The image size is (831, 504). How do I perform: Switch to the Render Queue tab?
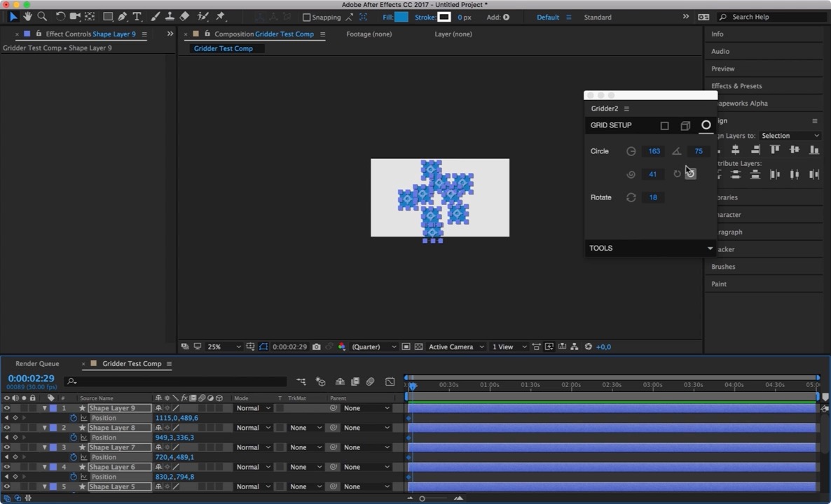click(37, 364)
